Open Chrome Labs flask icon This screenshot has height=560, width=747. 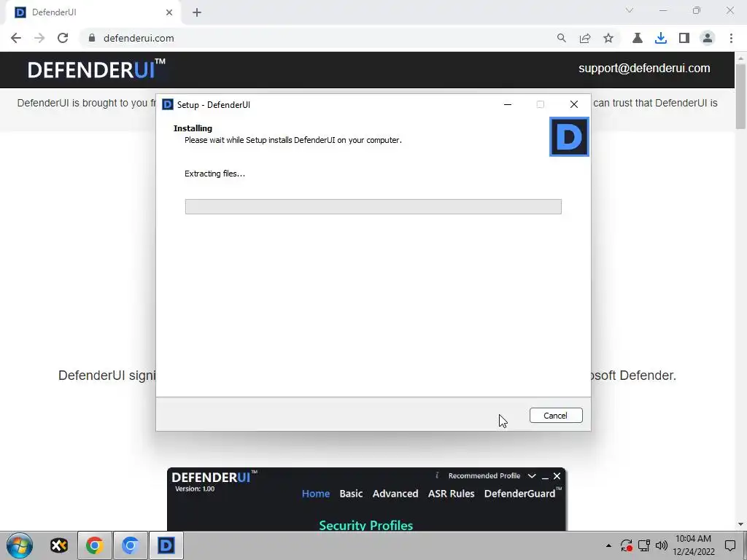637,38
